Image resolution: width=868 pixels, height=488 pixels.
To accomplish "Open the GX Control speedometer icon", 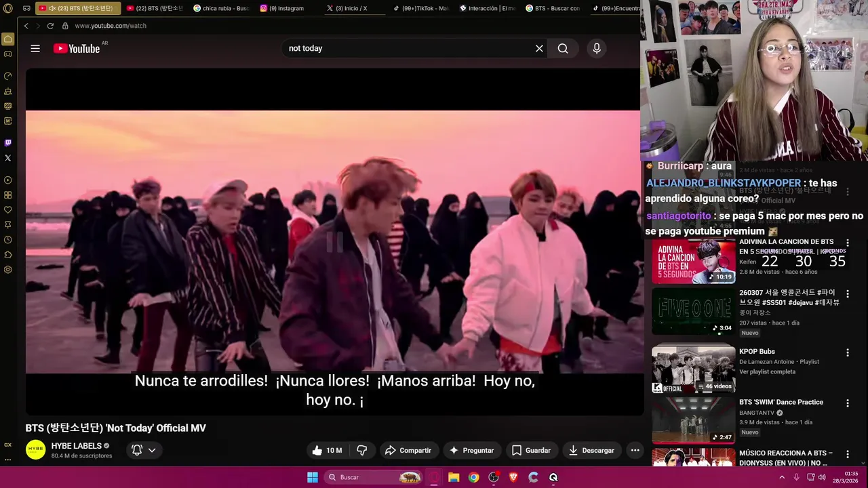I will tap(8, 76).
